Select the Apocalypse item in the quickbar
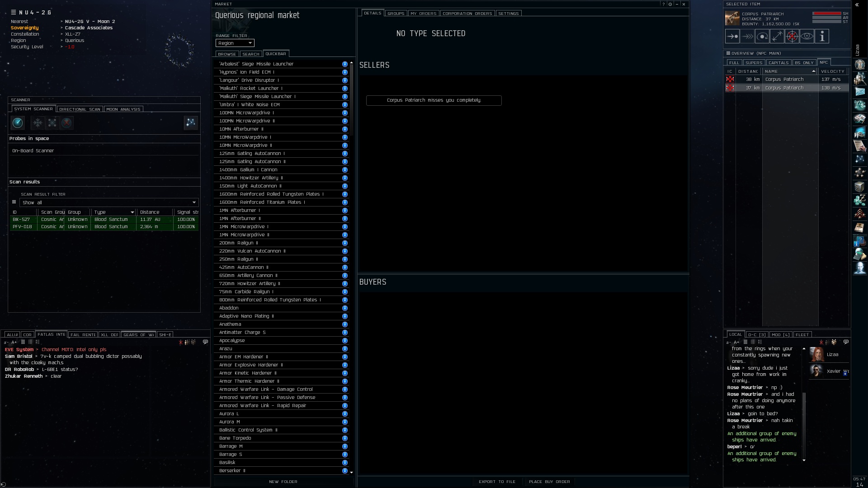This screenshot has height=488, width=868. click(x=232, y=341)
